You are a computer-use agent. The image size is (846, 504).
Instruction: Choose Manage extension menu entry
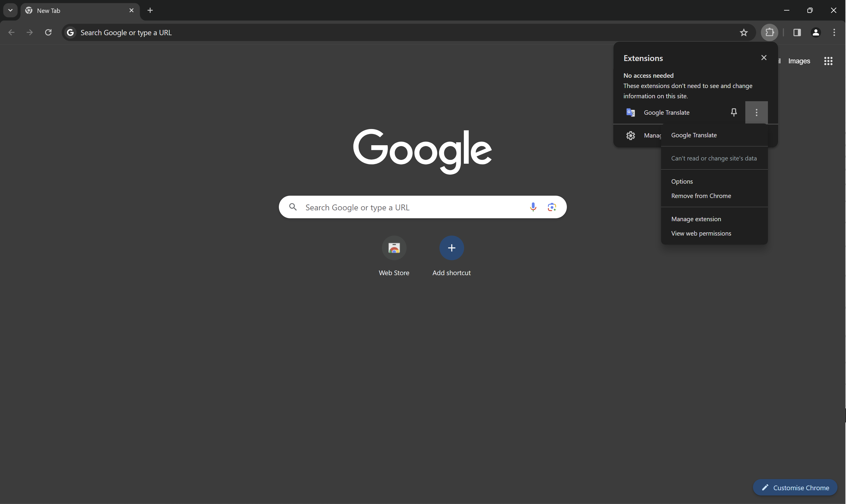[714, 219]
